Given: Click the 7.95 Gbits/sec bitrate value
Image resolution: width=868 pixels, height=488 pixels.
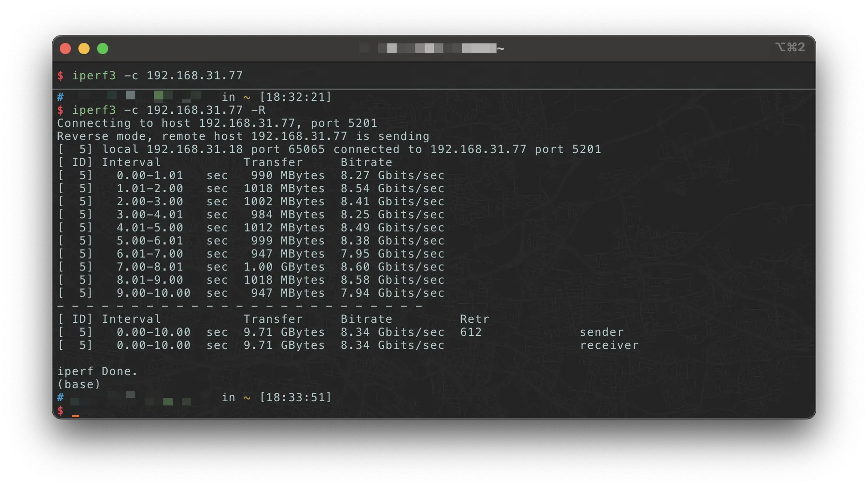Looking at the screenshot, I should (392, 254).
